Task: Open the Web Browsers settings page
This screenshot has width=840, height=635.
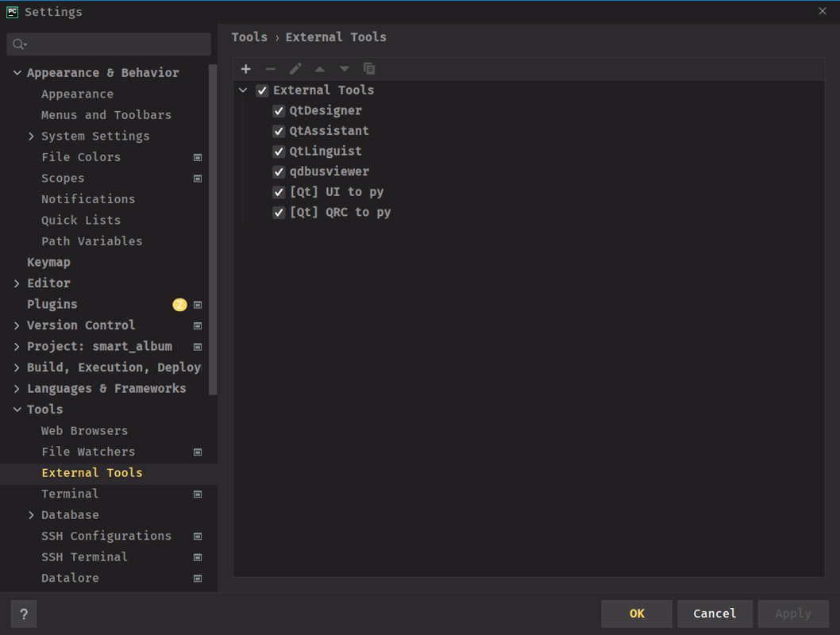Action: click(x=85, y=430)
